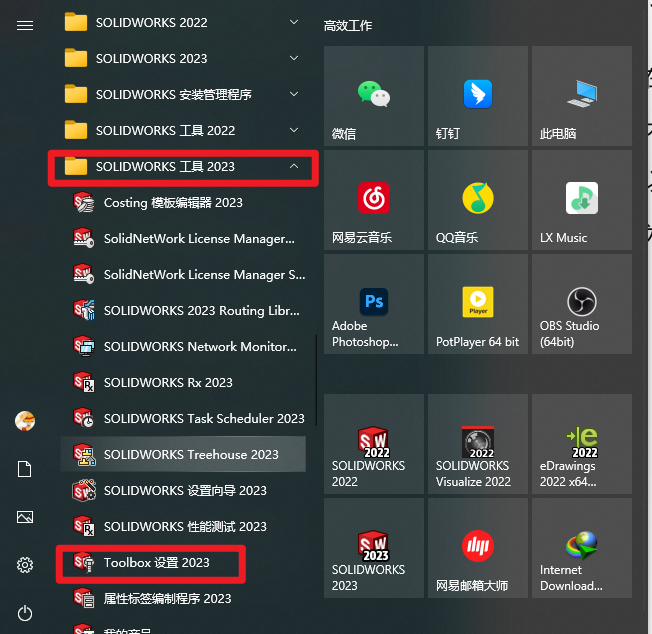Launch SOLIDWORKS Rx 2023
This screenshot has height=634, width=652.
tap(183, 382)
